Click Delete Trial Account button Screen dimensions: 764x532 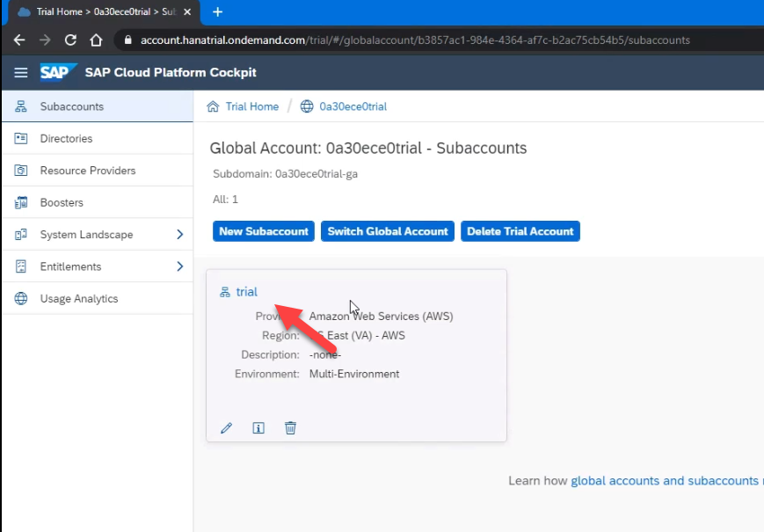[520, 231]
